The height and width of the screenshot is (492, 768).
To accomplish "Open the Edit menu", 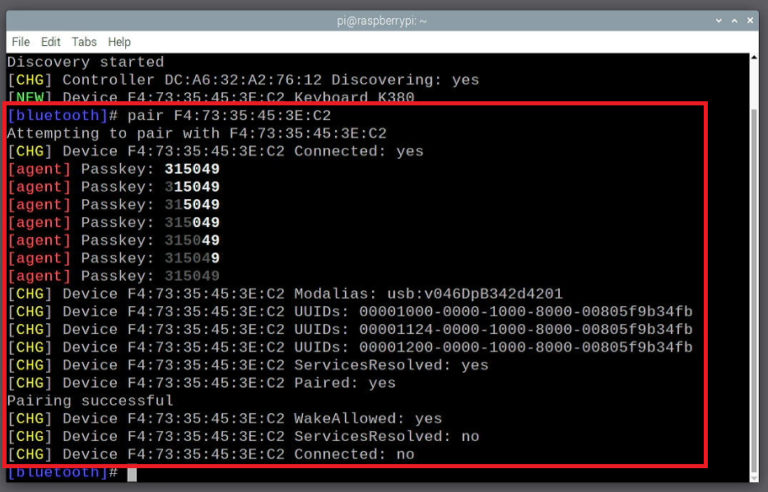I will click(51, 42).
